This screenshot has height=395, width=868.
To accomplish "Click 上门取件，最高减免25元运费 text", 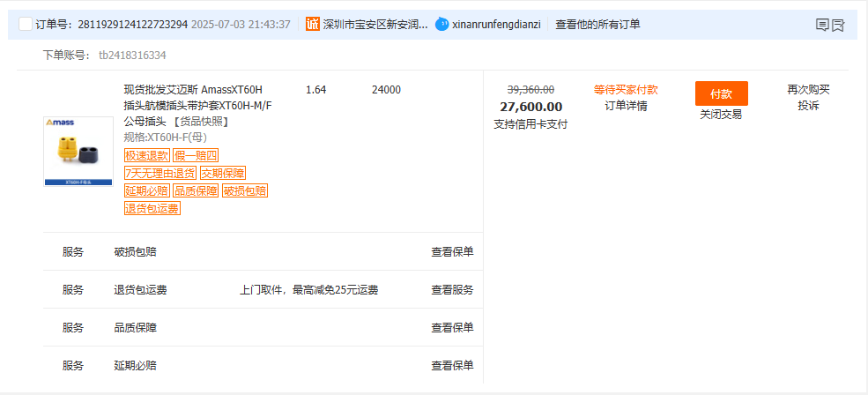I will pyautogui.click(x=309, y=290).
